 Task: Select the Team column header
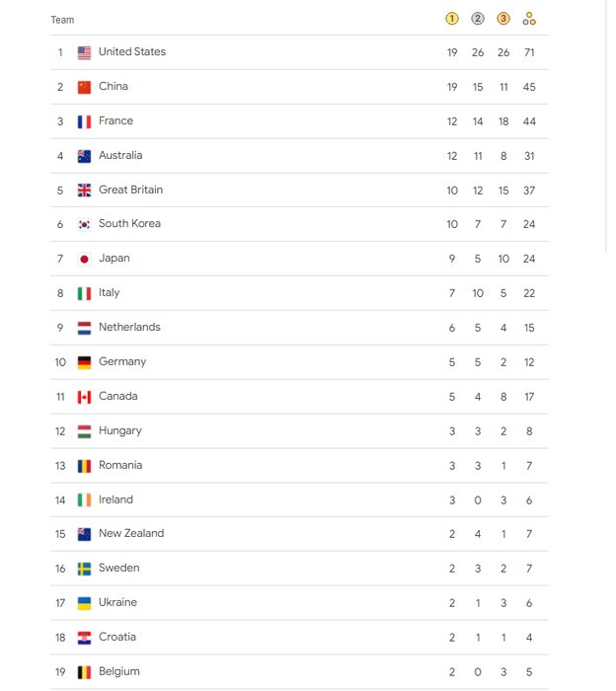[x=62, y=20]
